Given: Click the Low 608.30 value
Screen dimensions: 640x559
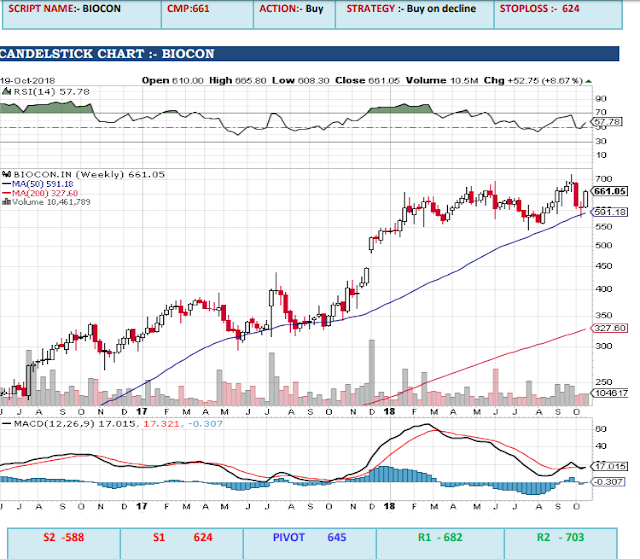Looking at the screenshot, I should (x=300, y=81).
